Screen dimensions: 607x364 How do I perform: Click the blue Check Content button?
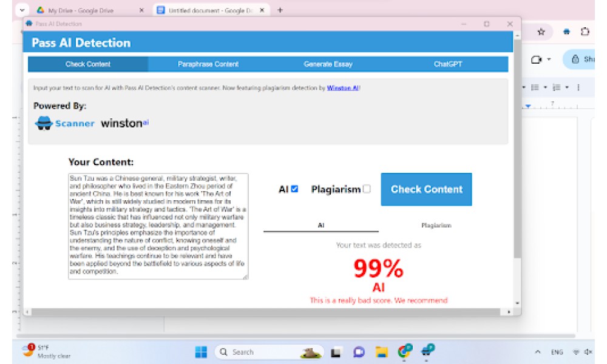[x=426, y=189]
